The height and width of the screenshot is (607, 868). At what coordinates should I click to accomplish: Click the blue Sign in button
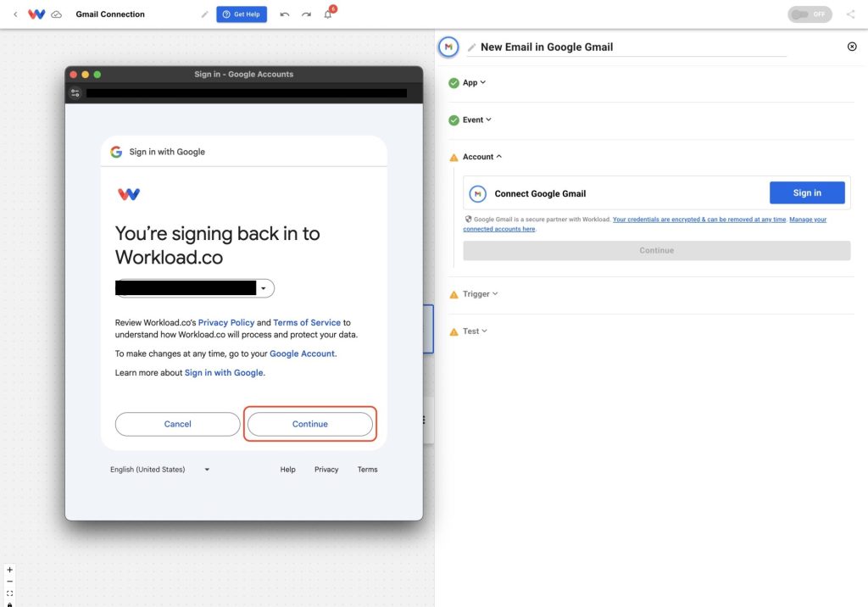tap(807, 192)
